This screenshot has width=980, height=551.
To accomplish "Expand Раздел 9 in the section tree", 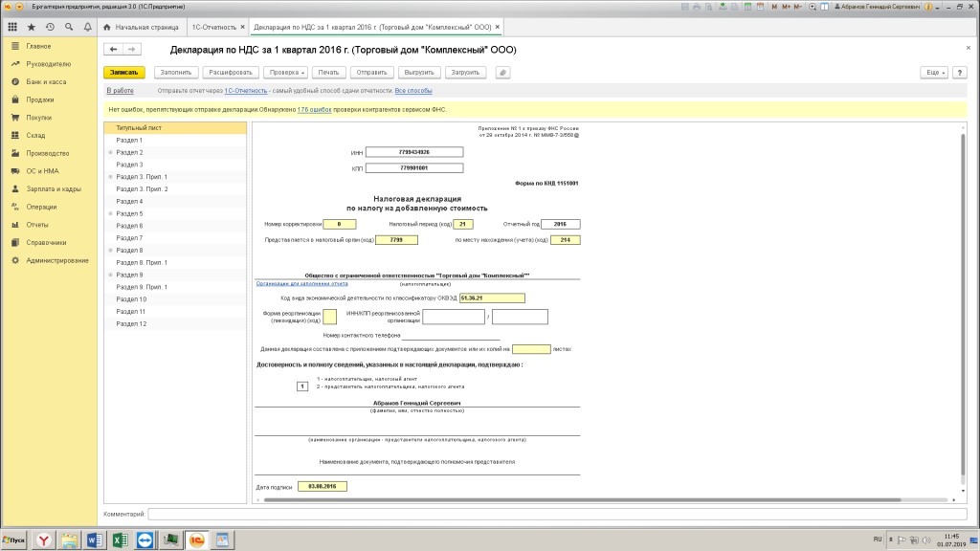I will tap(111, 275).
